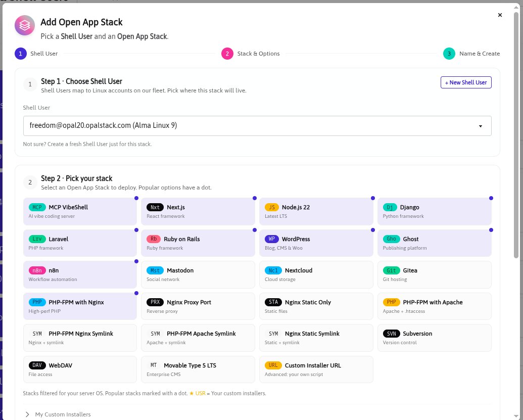The image size is (523, 420).
Task: Select the Mastodon social network icon
Action: [x=155, y=270]
